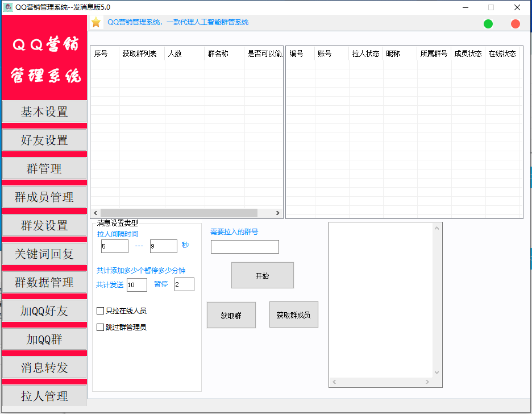
Task: Minimize the QQ营销管理系统 window
Action: tap(465, 7)
